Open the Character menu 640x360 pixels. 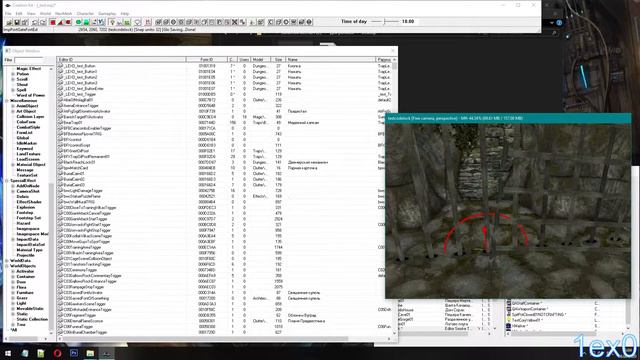tap(85, 13)
